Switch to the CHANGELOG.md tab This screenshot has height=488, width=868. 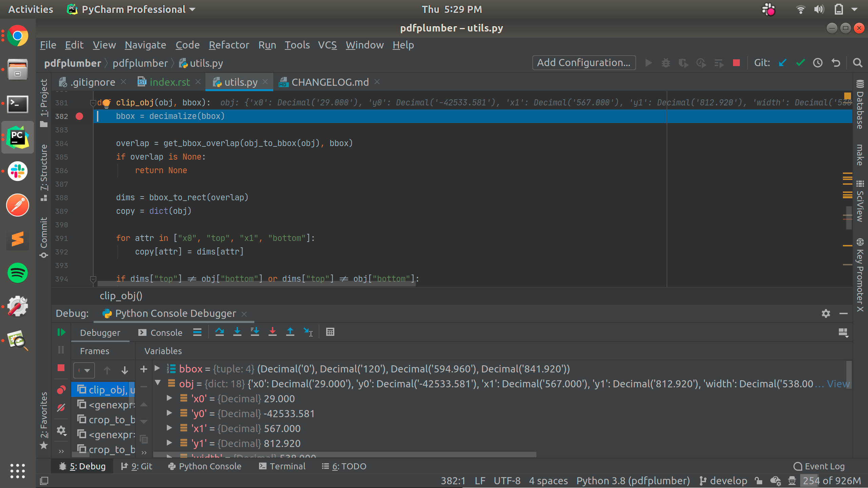(329, 82)
